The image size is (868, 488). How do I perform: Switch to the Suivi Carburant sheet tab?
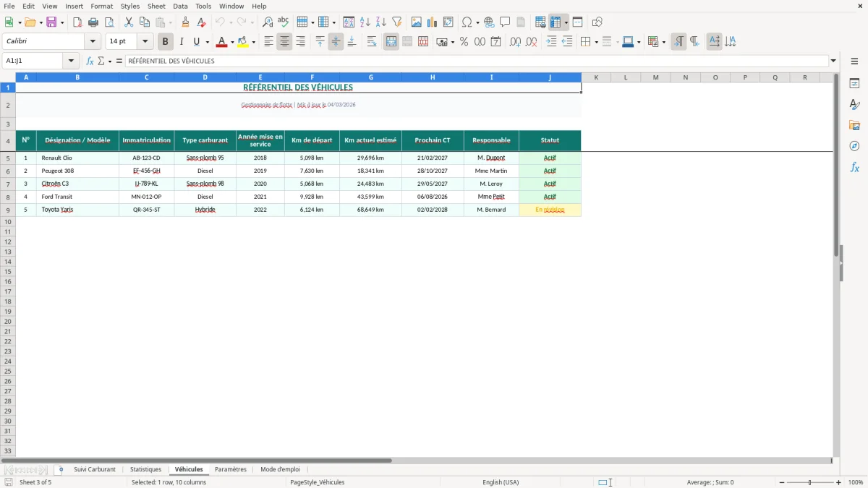[95, 469]
